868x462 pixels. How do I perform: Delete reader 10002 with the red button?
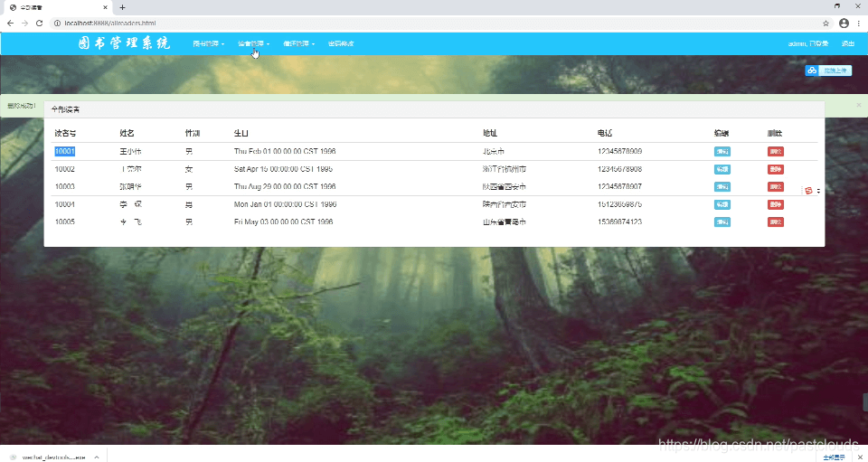pos(776,169)
